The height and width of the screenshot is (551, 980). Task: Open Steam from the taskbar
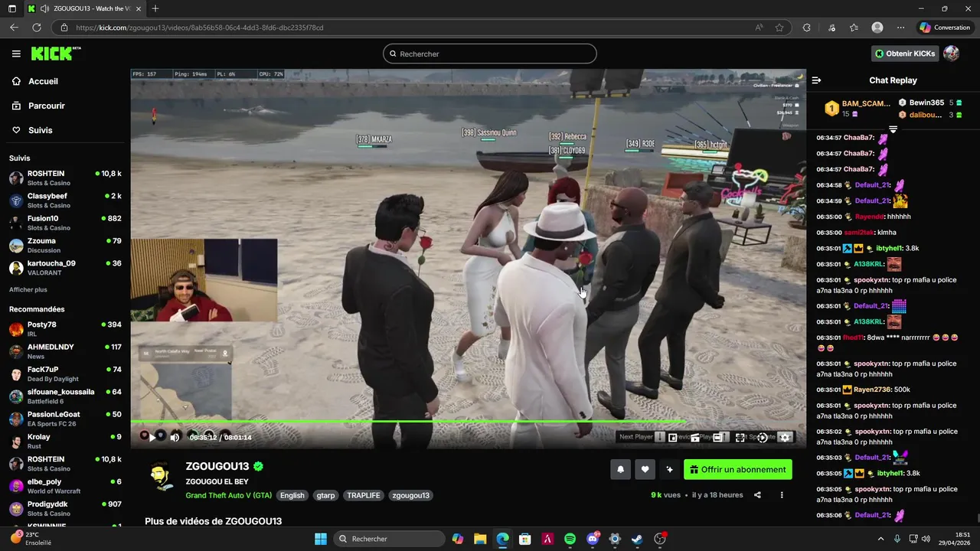tap(637, 539)
